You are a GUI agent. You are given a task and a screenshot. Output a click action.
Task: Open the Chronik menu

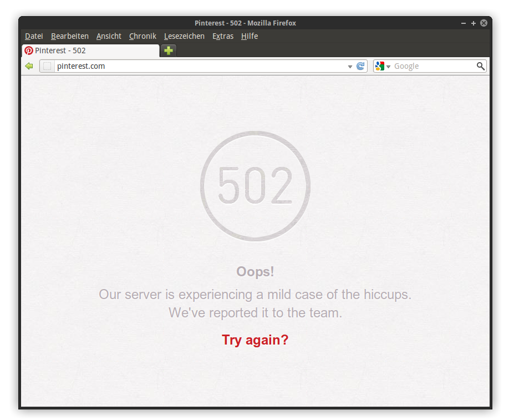click(143, 36)
